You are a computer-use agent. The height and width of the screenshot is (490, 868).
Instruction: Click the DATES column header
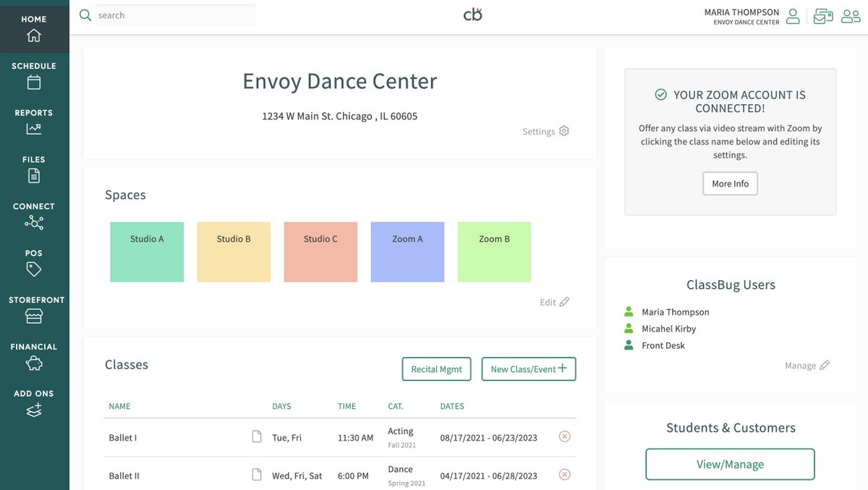[x=452, y=407]
